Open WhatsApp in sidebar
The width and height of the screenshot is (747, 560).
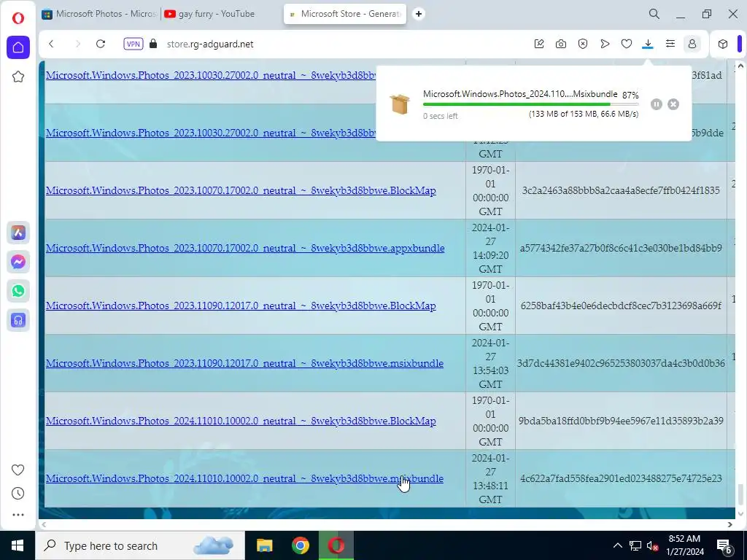(18, 291)
